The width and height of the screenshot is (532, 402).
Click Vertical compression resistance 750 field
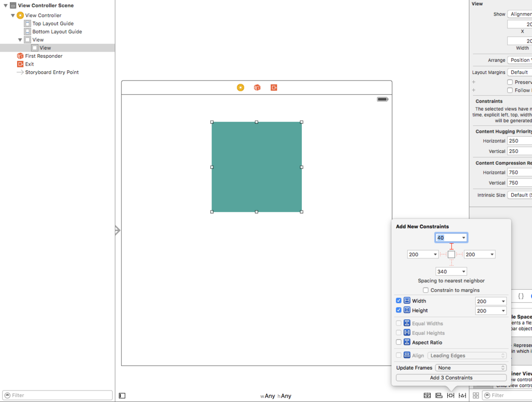point(520,183)
